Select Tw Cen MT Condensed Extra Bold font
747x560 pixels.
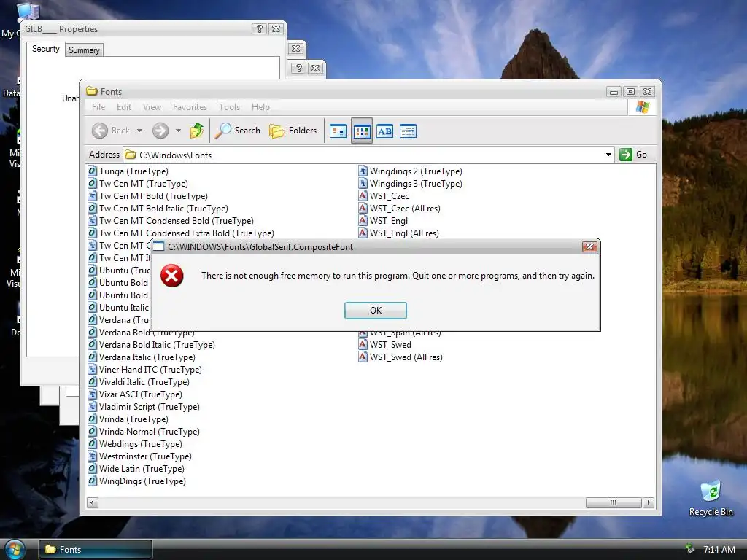[181, 233]
